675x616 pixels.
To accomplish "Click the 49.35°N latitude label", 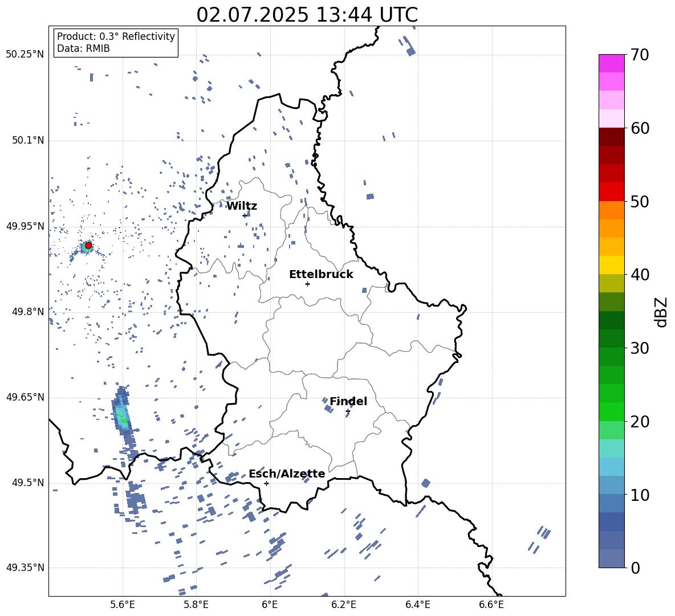I will pyautogui.click(x=25, y=568).
